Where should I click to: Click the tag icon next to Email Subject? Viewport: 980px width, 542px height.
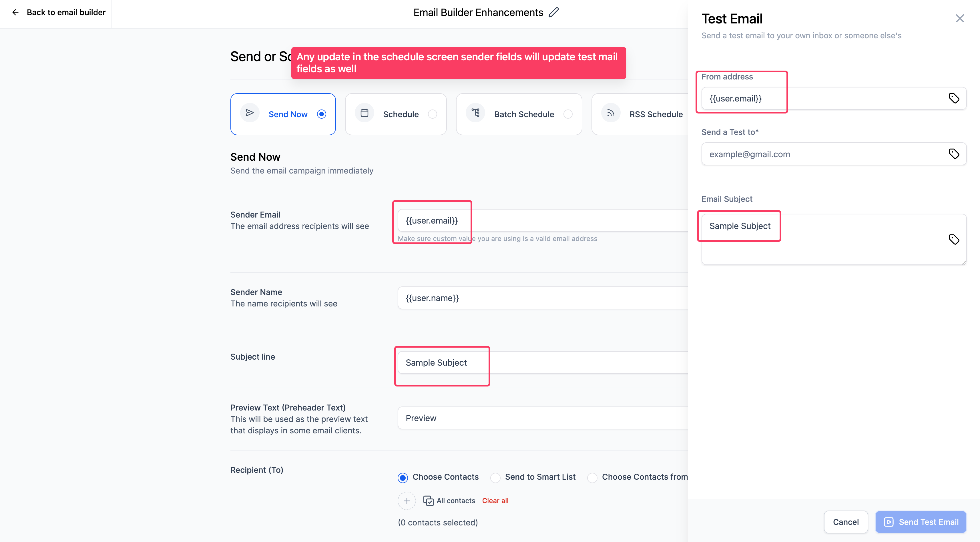pos(954,239)
